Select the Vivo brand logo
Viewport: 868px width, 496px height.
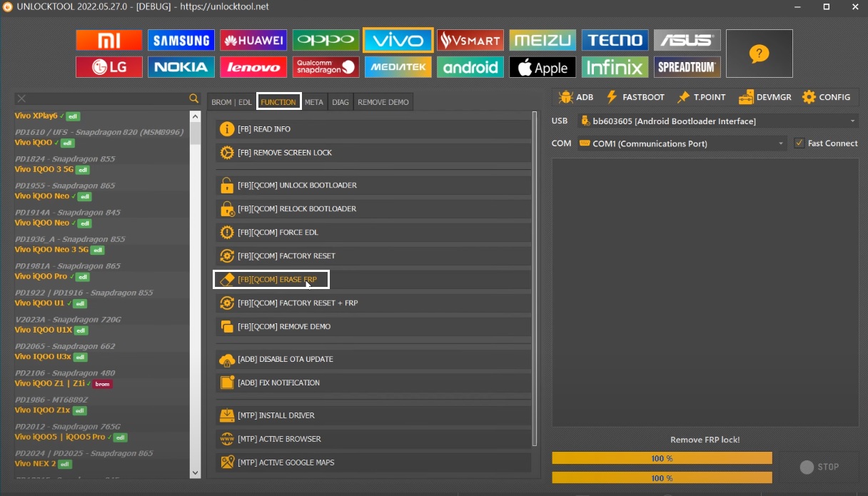coord(398,40)
